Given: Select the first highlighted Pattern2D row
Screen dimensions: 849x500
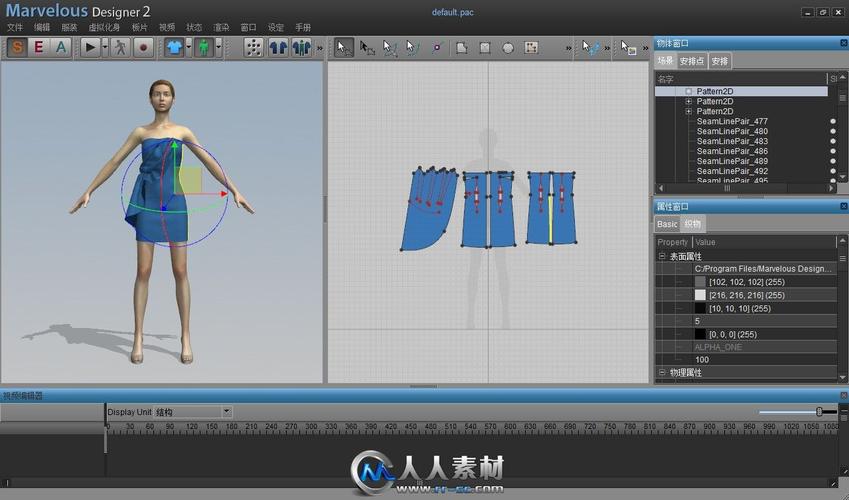Looking at the screenshot, I should coord(741,91).
